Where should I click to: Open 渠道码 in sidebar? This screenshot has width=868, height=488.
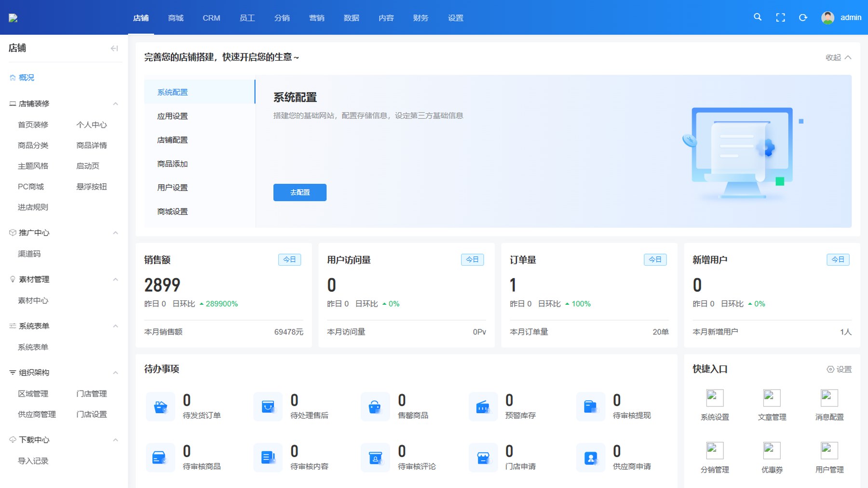tap(29, 254)
